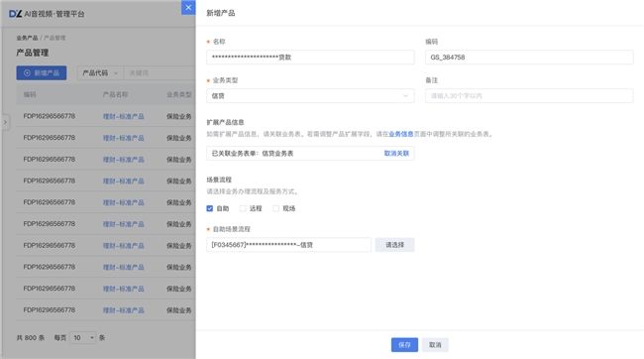Image resolution: width=644 pixels, height=359 pixels.
Task: Click 业务产品 breadcrumb
Action: pos(27,38)
